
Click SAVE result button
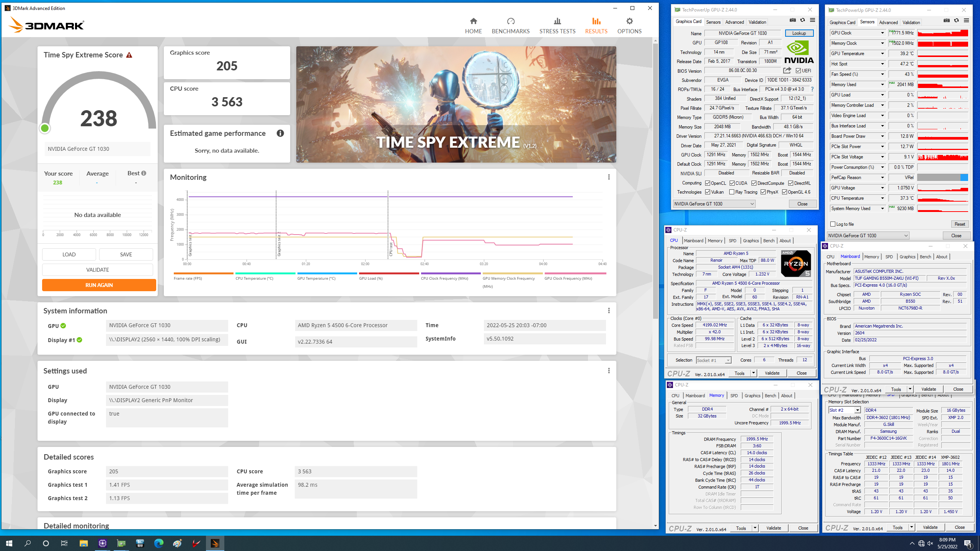(126, 254)
